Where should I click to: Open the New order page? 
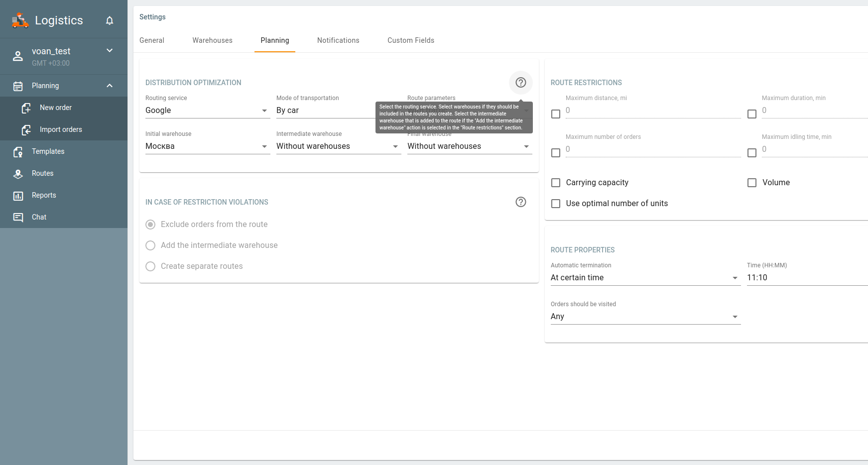pyautogui.click(x=56, y=108)
